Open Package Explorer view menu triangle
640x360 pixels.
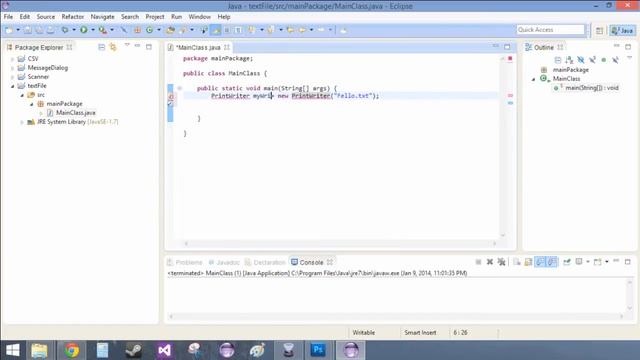127,45
